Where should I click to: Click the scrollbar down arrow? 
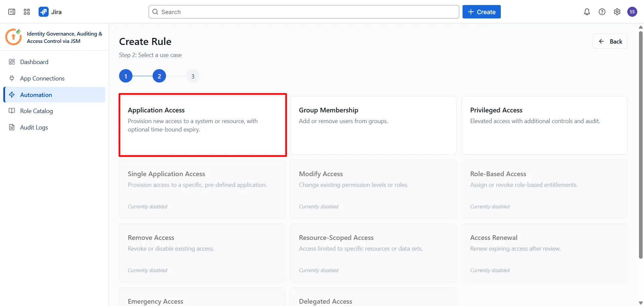click(x=641, y=303)
